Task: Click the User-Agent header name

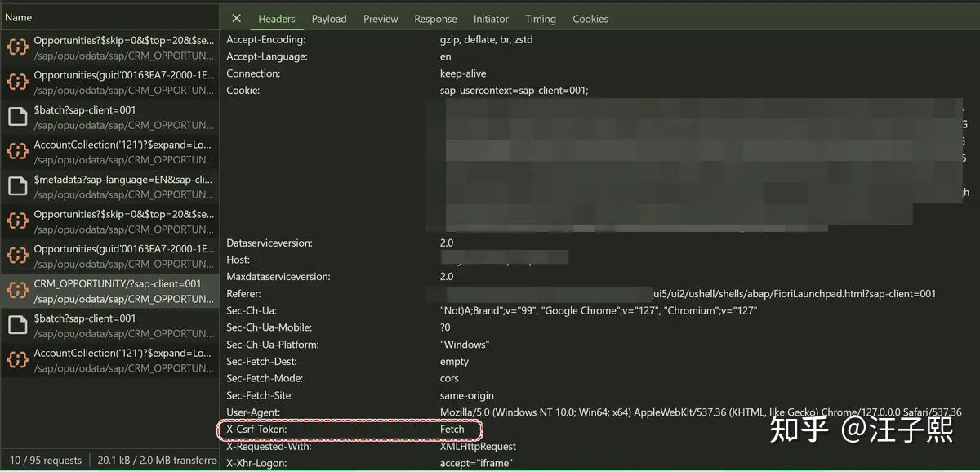Action: [253, 412]
